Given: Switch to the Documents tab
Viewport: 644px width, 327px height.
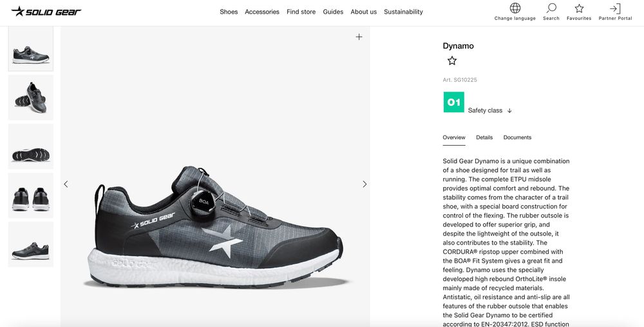Looking at the screenshot, I should point(517,137).
